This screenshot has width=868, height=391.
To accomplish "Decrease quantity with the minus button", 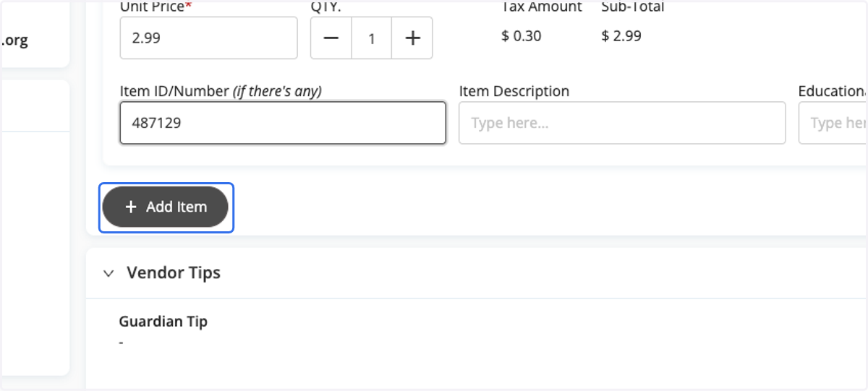I will [x=331, y=38].
